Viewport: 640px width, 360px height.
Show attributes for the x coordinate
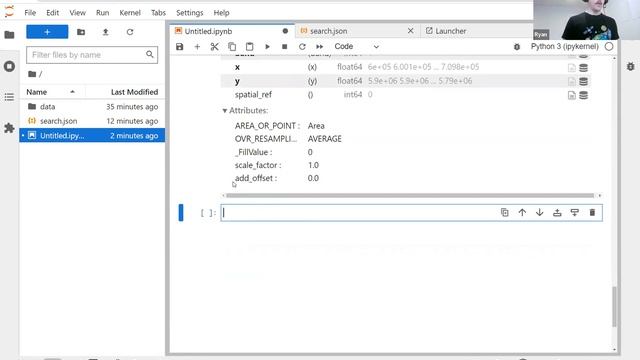(571, 68)
